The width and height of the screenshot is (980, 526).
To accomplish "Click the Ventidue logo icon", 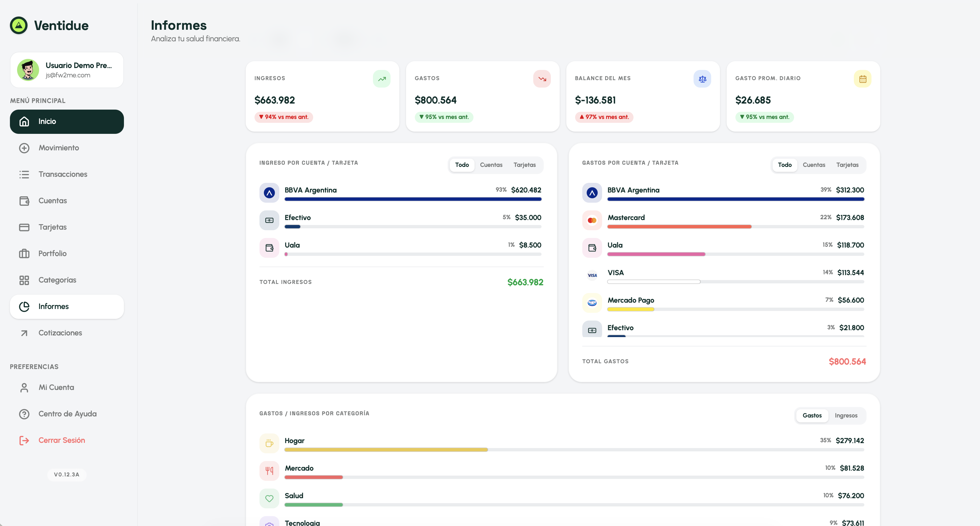I will (x=19, y=26).
